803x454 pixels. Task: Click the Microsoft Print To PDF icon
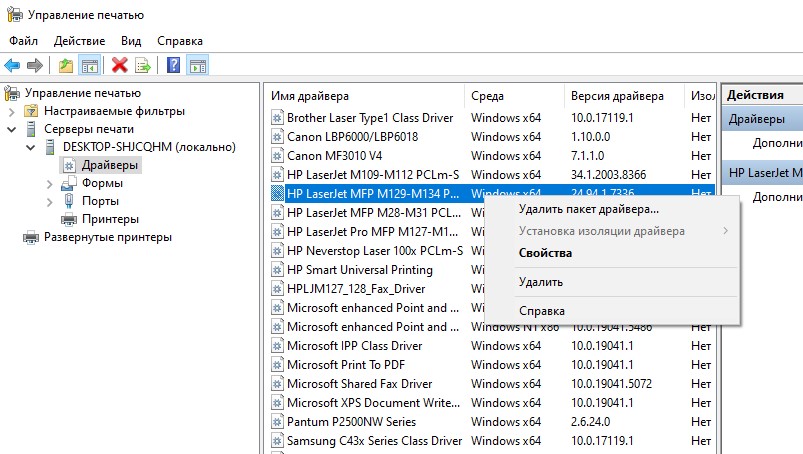(x=277, y=364)
